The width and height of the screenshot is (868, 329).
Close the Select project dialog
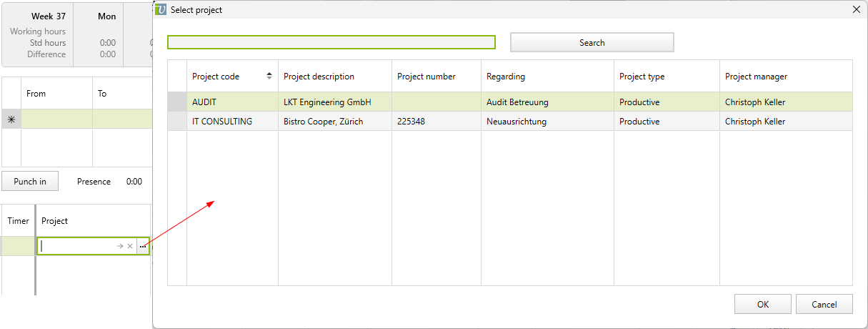point(857,9)
